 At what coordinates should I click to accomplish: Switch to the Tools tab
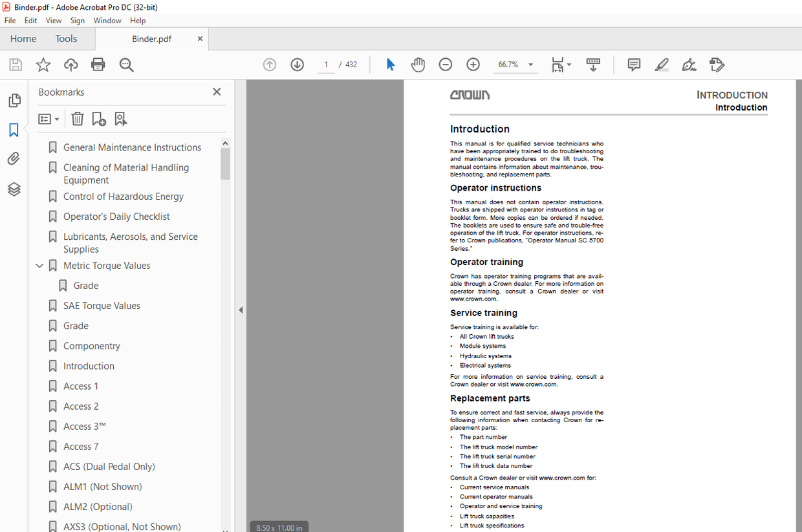pyautogui.click(x=65, y=39)
